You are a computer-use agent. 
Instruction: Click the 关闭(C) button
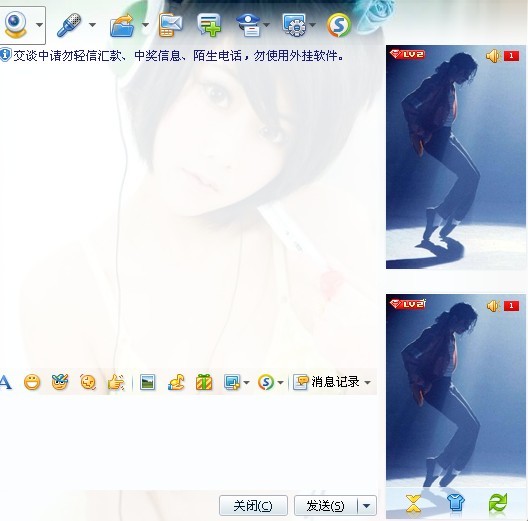[x=253, y=506]
